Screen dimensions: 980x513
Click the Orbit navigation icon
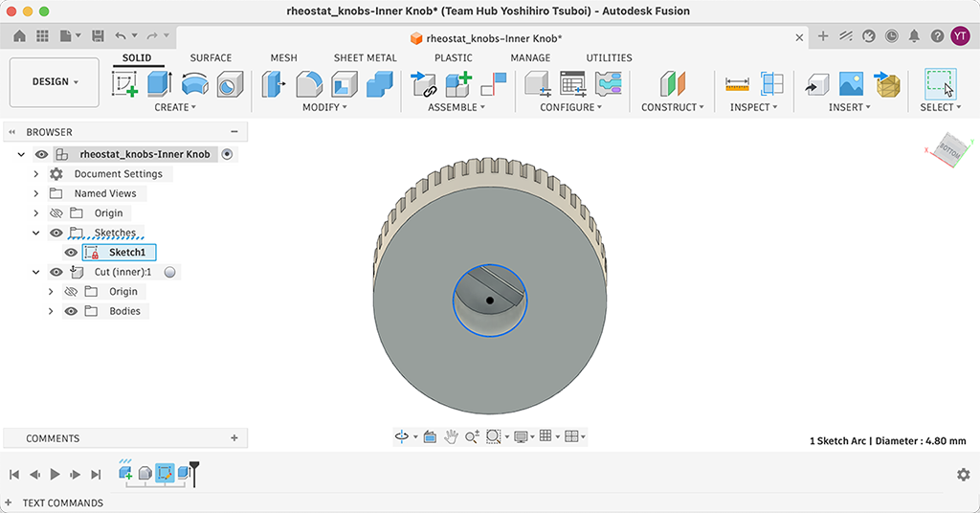(402, 436)
